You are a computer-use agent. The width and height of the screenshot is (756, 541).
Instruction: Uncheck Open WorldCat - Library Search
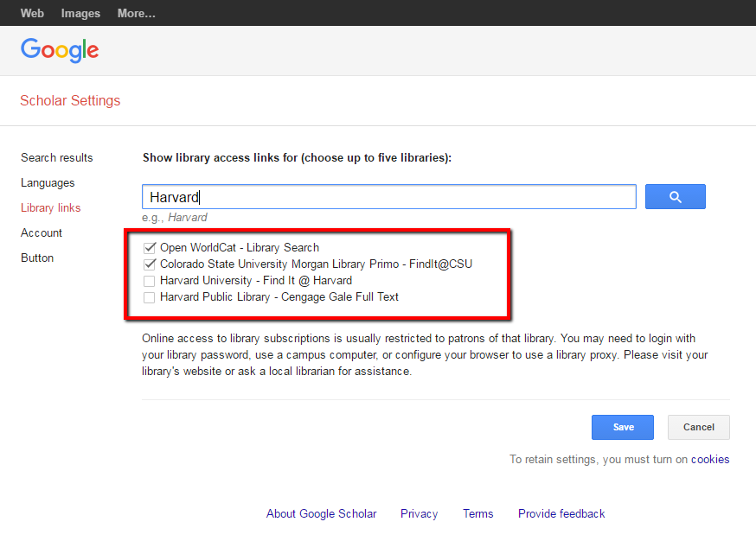click(x=150, y=248)
